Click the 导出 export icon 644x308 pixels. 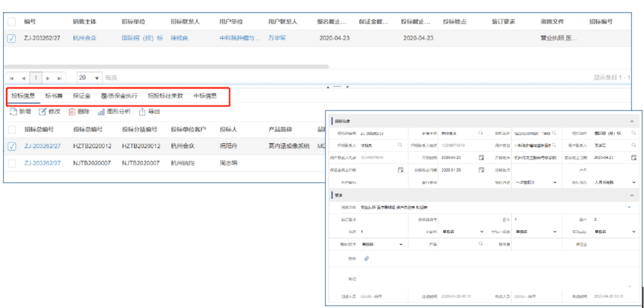click(x=142, y=112)
